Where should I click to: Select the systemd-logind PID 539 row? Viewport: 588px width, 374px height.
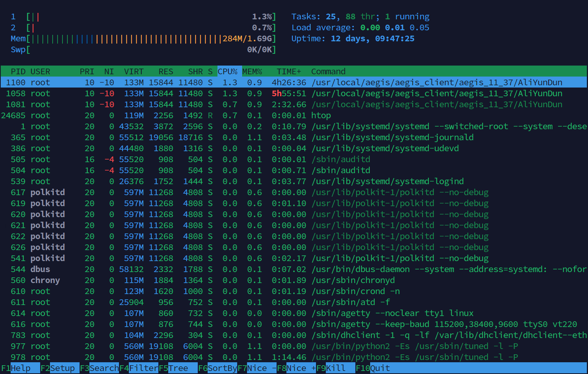[294, 182]
